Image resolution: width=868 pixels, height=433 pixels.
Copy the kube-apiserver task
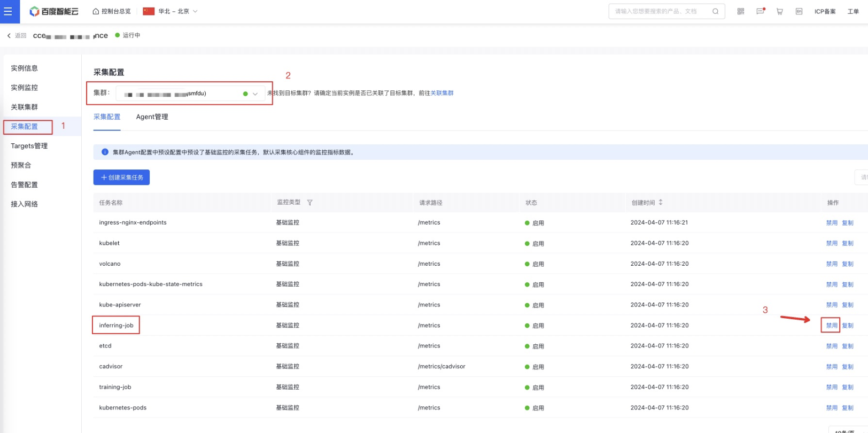tap(848, 305)
